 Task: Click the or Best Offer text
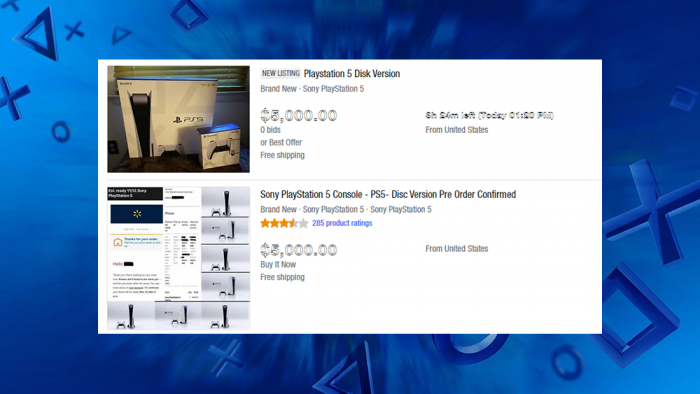(281, 142)
